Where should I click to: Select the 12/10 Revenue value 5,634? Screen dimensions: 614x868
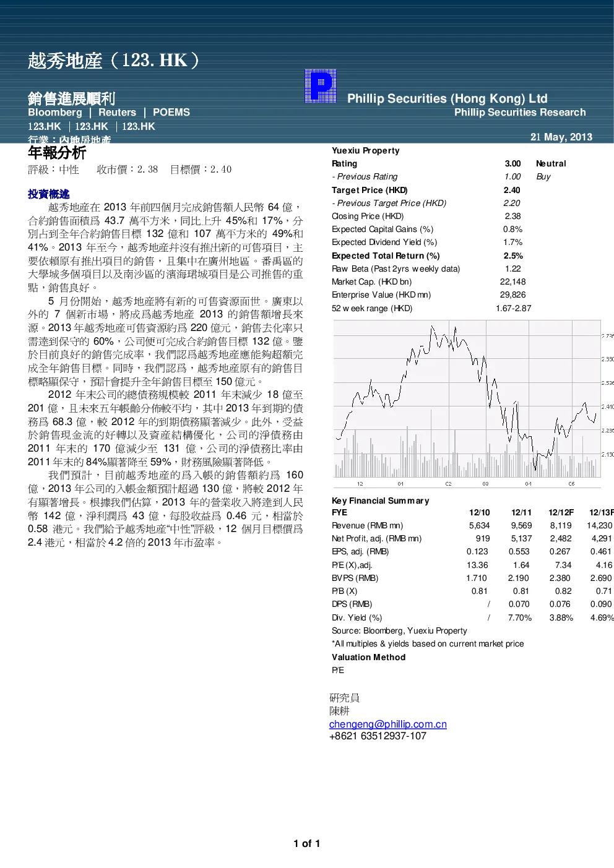click(479, 525)
